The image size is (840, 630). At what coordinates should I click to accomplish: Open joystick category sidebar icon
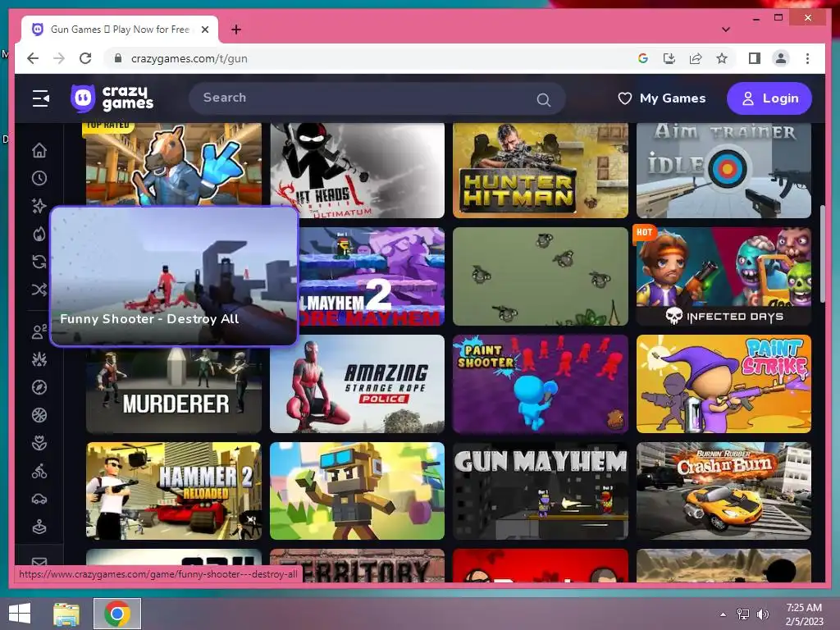click(39, 527)
